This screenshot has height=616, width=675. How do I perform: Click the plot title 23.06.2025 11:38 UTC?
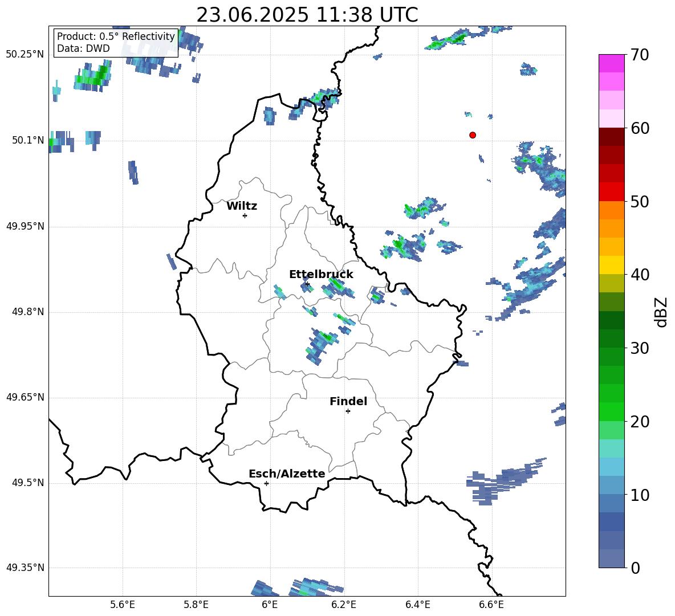307,15
